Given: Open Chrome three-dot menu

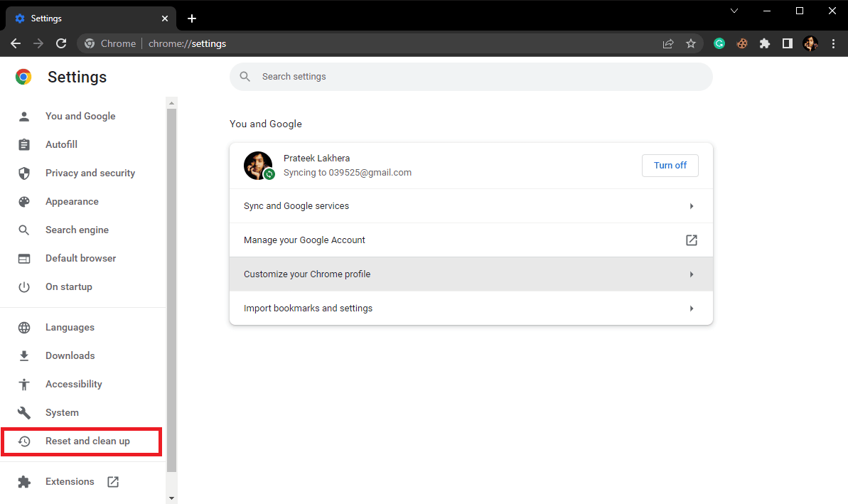Looking at the screenshot, I should (x=833, y=43).
